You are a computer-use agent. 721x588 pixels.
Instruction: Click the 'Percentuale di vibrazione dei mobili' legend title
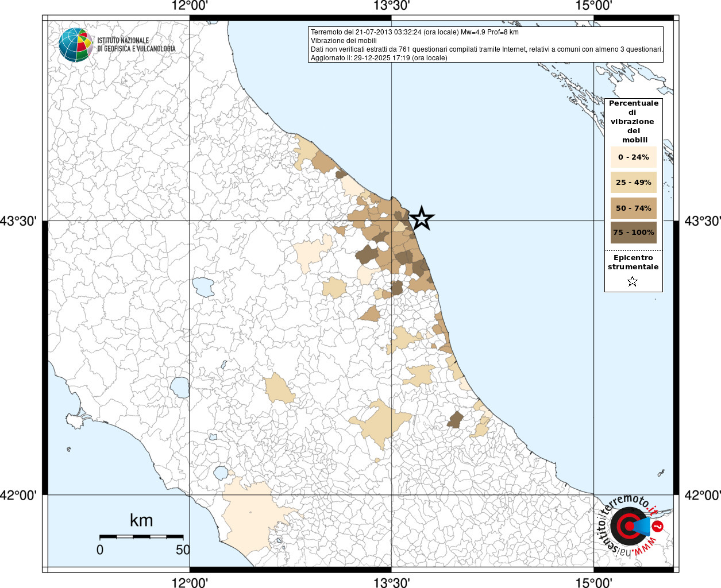click(633, 121)
